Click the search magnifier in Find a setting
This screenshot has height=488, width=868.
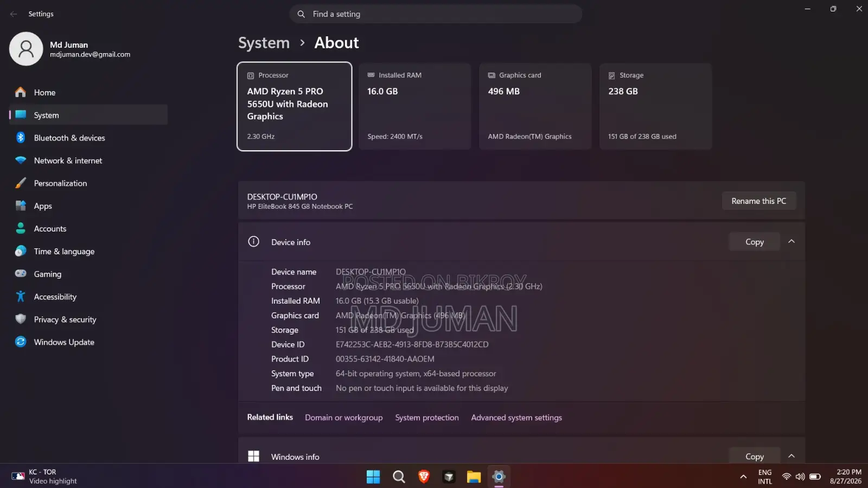(301, 14)
